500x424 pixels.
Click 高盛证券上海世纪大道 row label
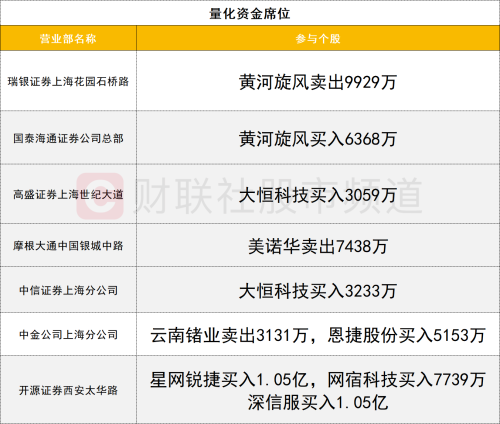click(x=68, y=194)
